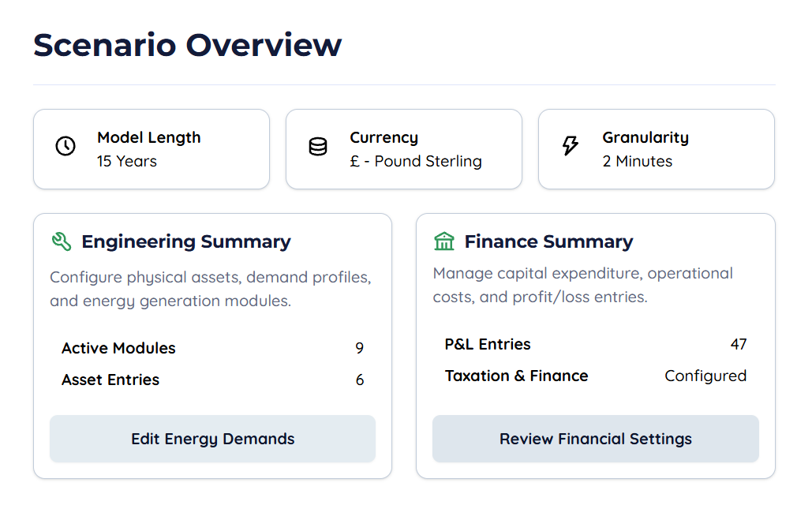Screen dimensions: 812x505
Task: Select the Scenario Overview heading
Action: (188, 45)
